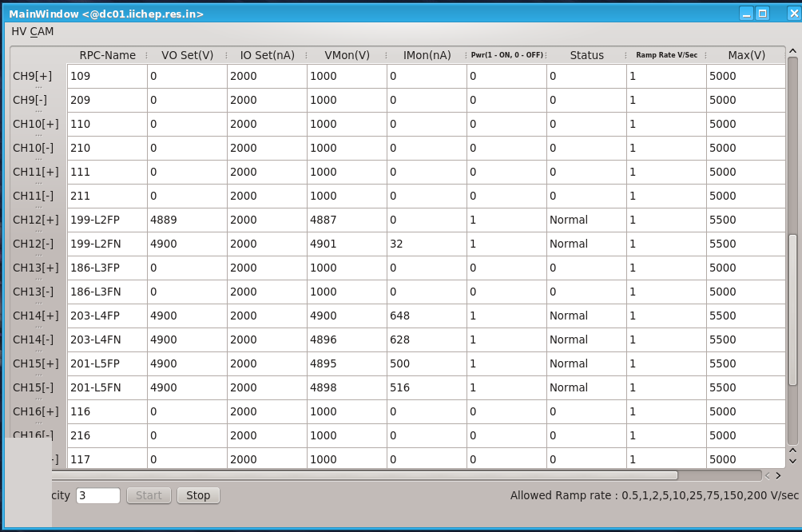The height and width of the screenshot is (532, 802).
Task: Maximize the MainWindow
Action: coord(763,14)
